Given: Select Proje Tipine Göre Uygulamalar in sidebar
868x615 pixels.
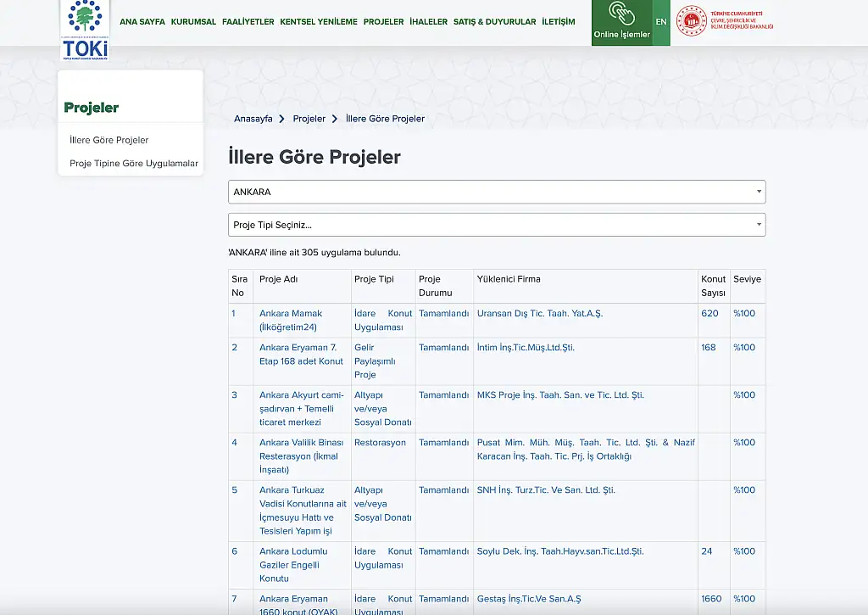Looking at the screenshot, I should 134,164.
